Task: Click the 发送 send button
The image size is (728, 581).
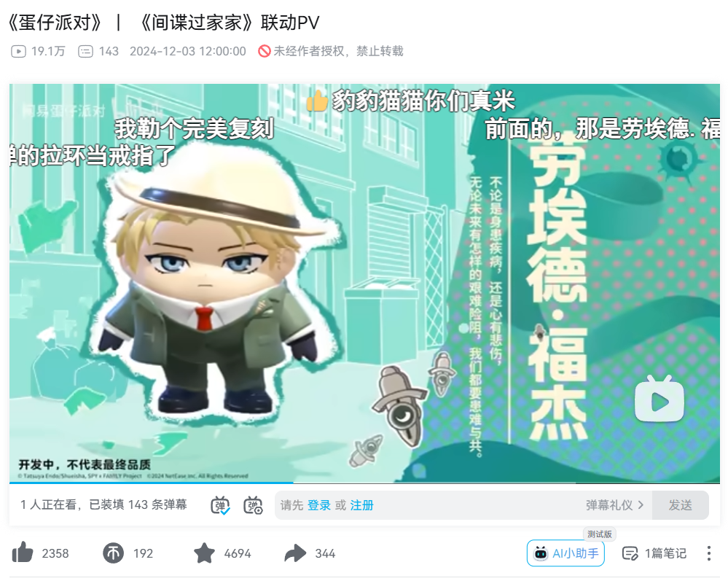Action: click(x=680, y=505)
